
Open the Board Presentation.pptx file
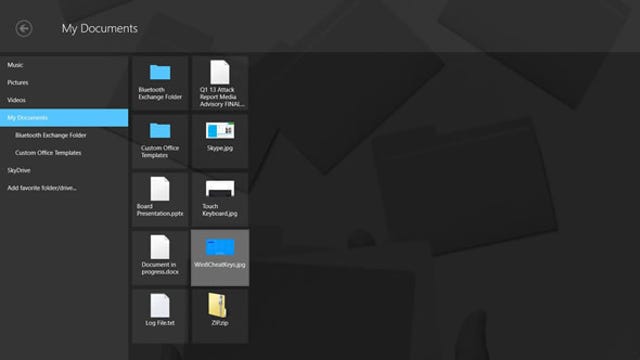click(x=160, y=200)
